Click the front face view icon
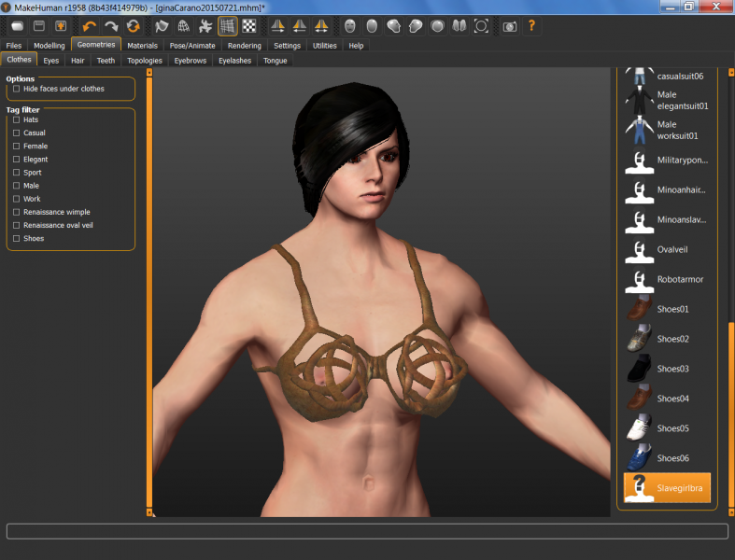The width and height of the screenshot is (735, 560). click(349, 26)
